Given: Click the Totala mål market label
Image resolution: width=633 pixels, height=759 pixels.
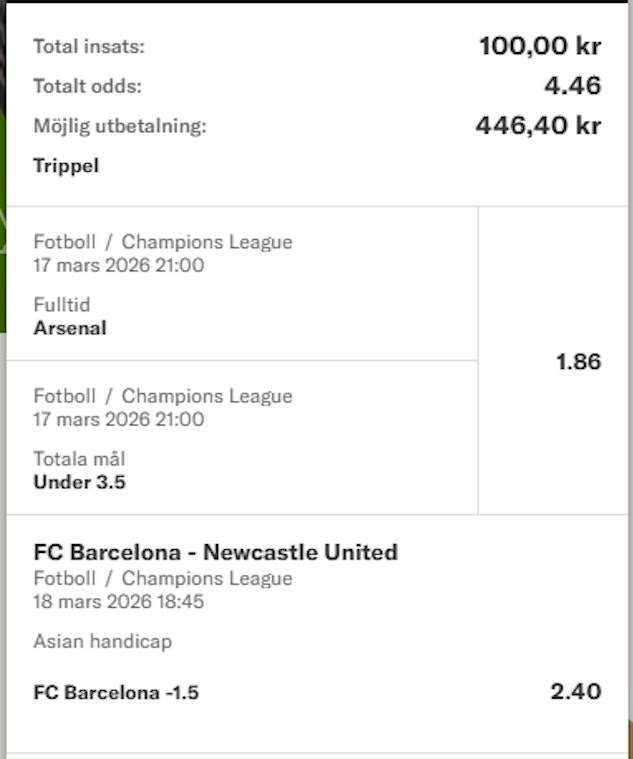Looking at the screenshot, I should tap(79, 460).
